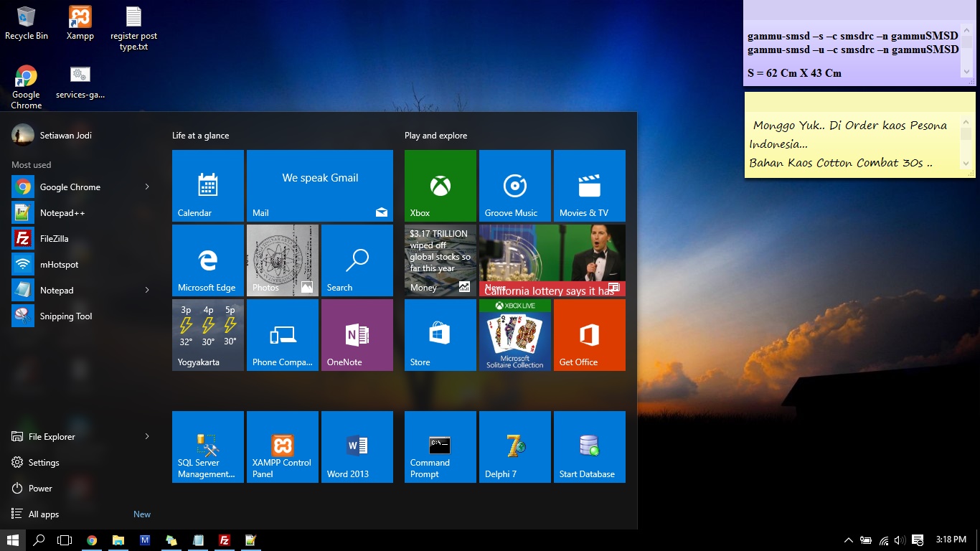The height and width of the screenshot is (551, 980).
Task: Start the XAMPP Control Panel
Action: tap(282, 446)
